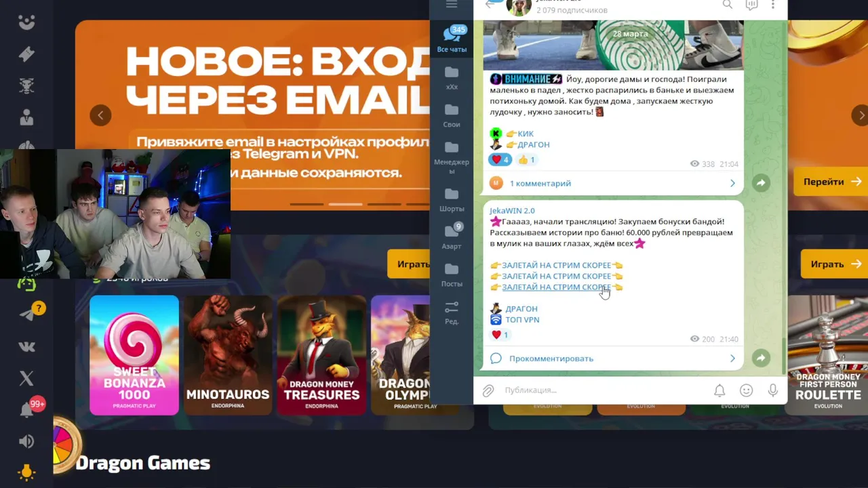The image size is (868, 488).
Task: Open Telegram hamburger menu
Action: [452, 4]
